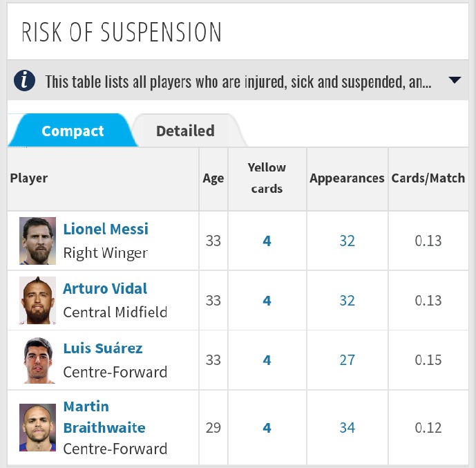Sort table by Cards/Match header
Viewport: 476px width, 468px height.
pyautogui.click(x=428, y=178)
